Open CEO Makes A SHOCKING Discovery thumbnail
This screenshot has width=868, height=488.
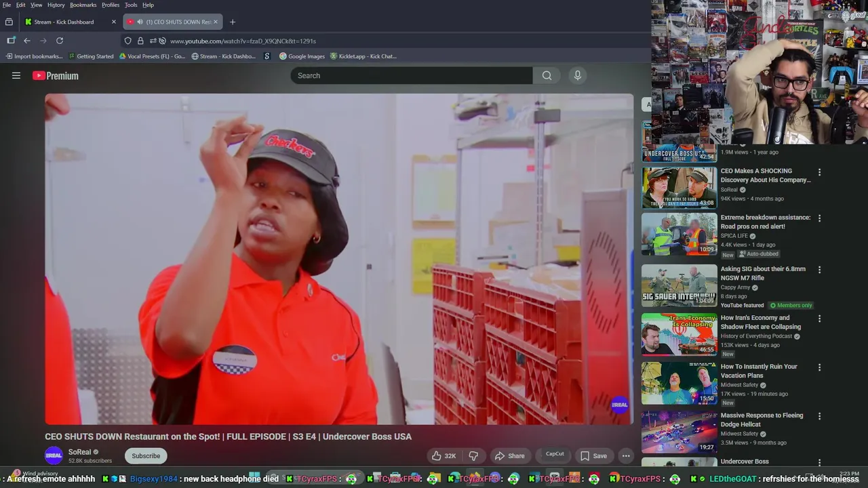click(x=679, y=188)
